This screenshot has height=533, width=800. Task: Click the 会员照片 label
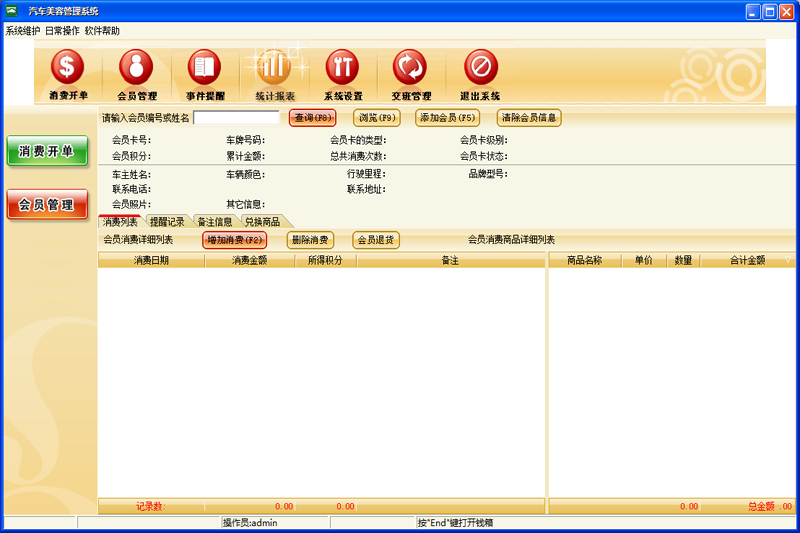[x=132, y=205]
